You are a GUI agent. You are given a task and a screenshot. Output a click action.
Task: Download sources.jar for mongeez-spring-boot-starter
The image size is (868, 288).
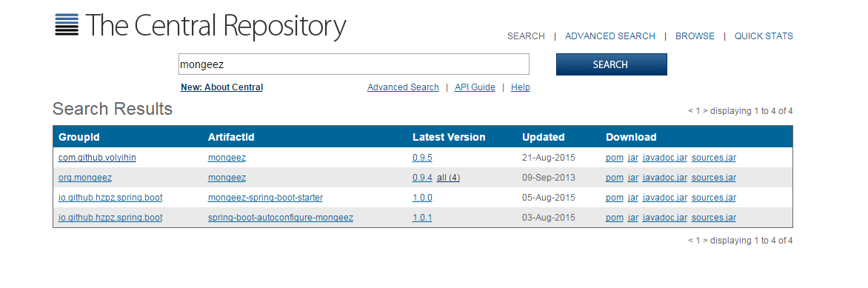tap(714, 198)
